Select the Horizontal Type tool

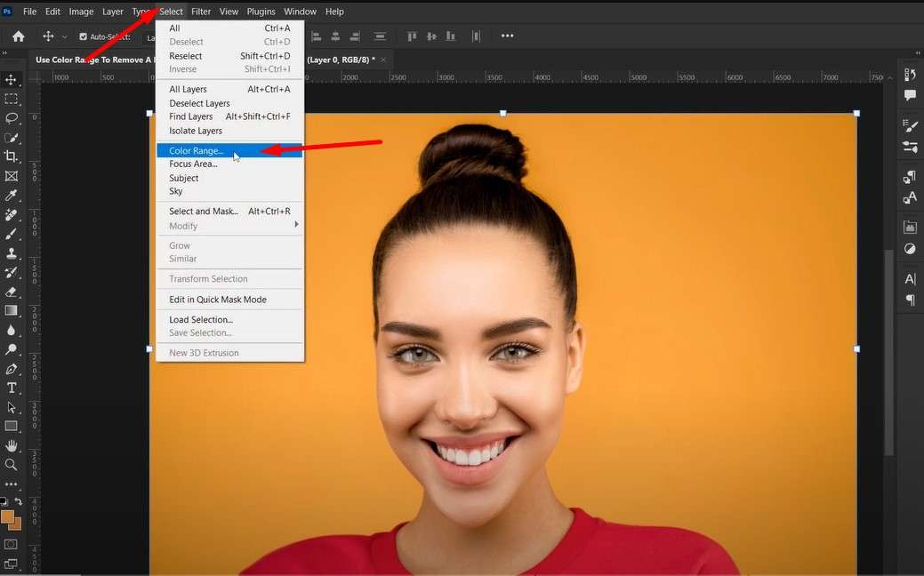pos(12,388)
